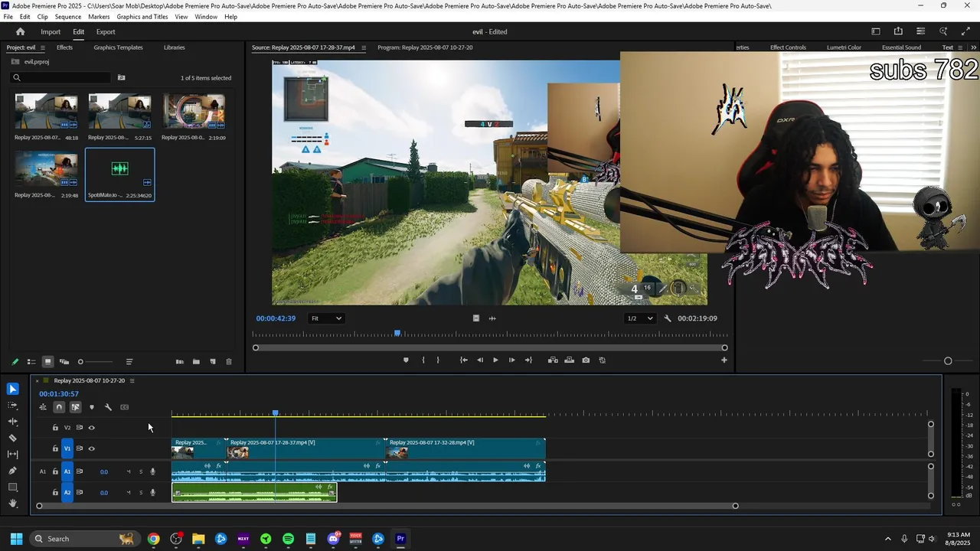Click the trash Clear icon in Project panel
This screenshot has width=980, height=551.
pos(228,362)
